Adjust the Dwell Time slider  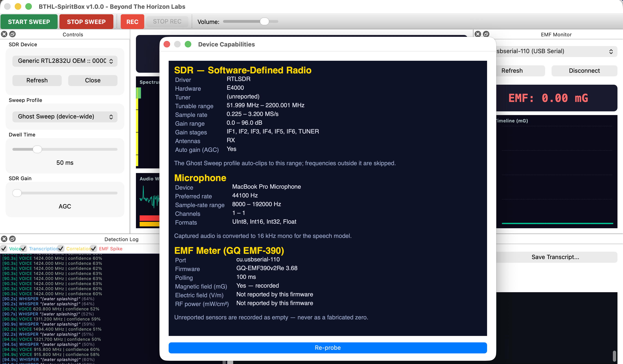coord(65,149)
